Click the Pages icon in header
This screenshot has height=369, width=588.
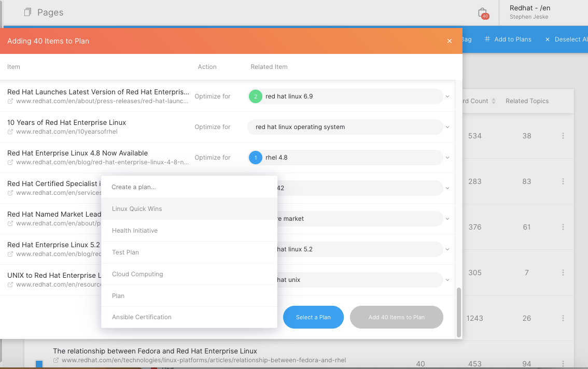click(28, 12)
